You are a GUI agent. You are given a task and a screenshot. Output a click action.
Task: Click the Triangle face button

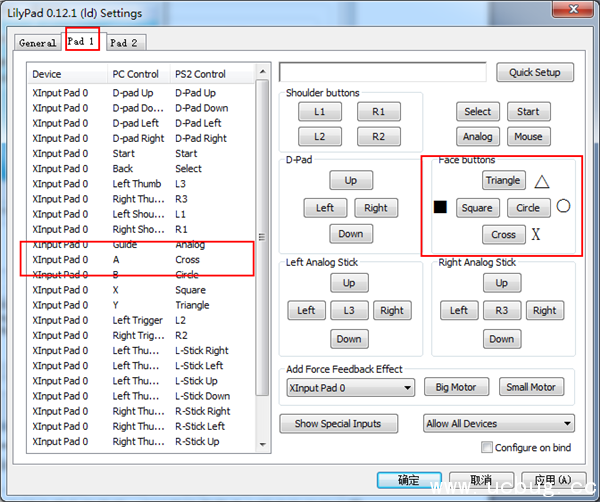(x=503, y=180)
